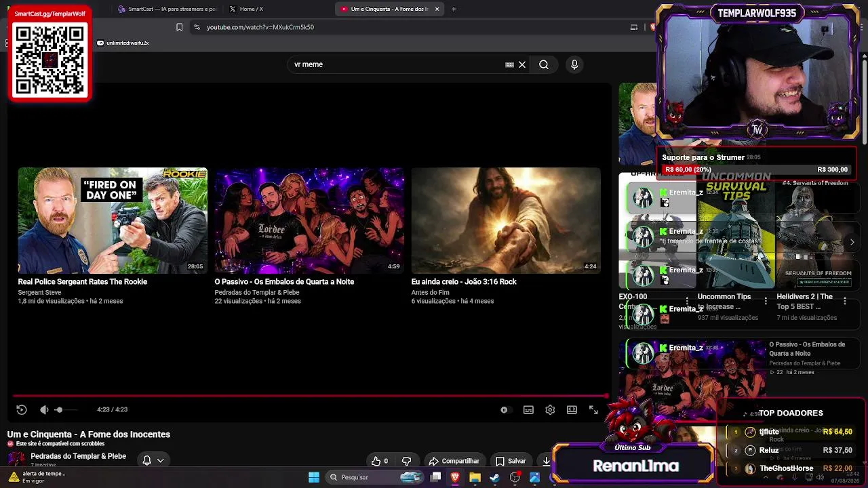Clear the search box with the X icon

tap(522, 64)
